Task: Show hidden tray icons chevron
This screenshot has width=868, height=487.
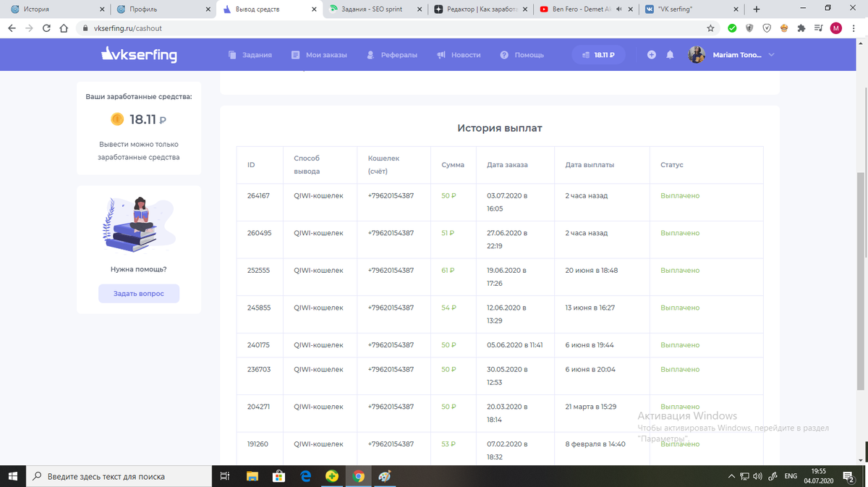Action: [x=732, y=476]
